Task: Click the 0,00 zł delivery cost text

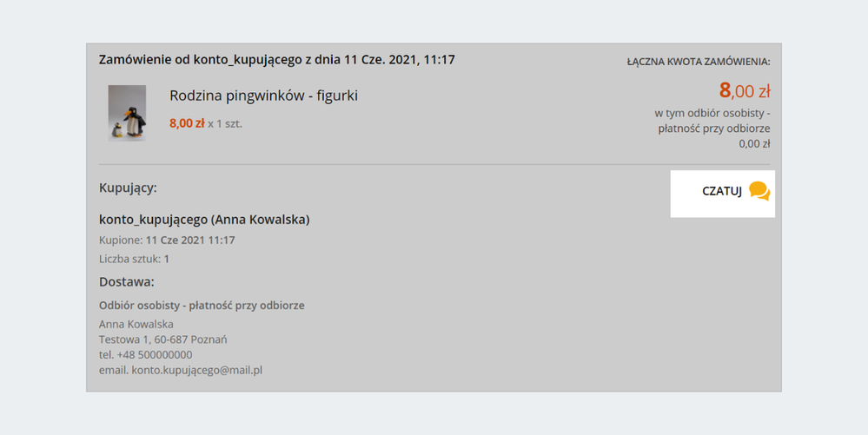Action: pyautogui.click(x=754, y=144)
